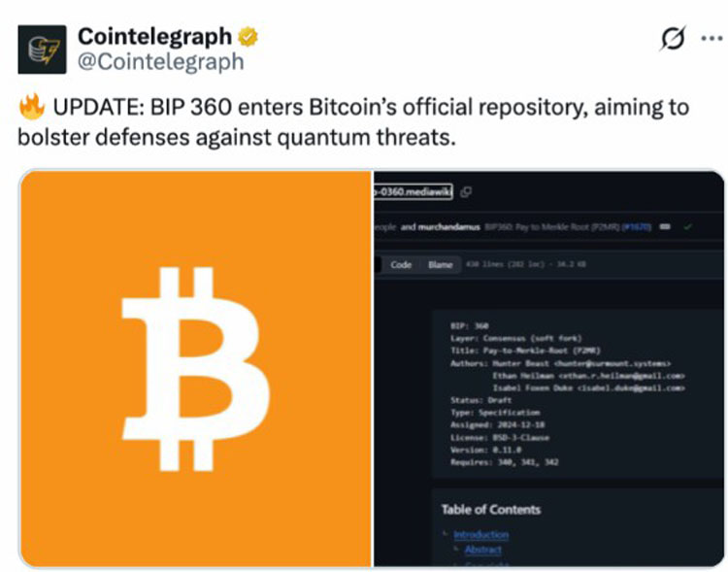The height and width of the screenshot is (572, 728).
Task: Click the Cointelegraph display name
Action: 154,37
